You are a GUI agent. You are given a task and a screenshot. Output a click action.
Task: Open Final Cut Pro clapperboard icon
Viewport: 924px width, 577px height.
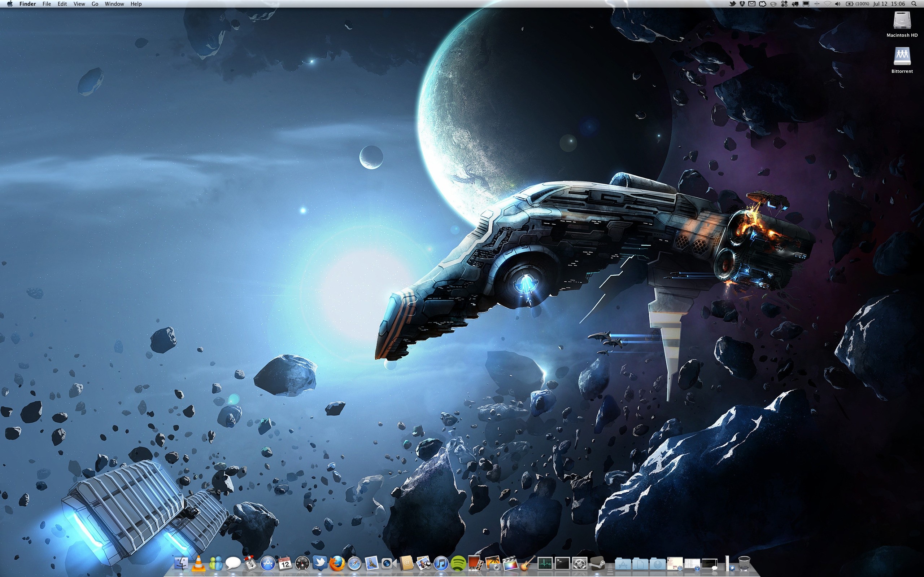(510, 563)
